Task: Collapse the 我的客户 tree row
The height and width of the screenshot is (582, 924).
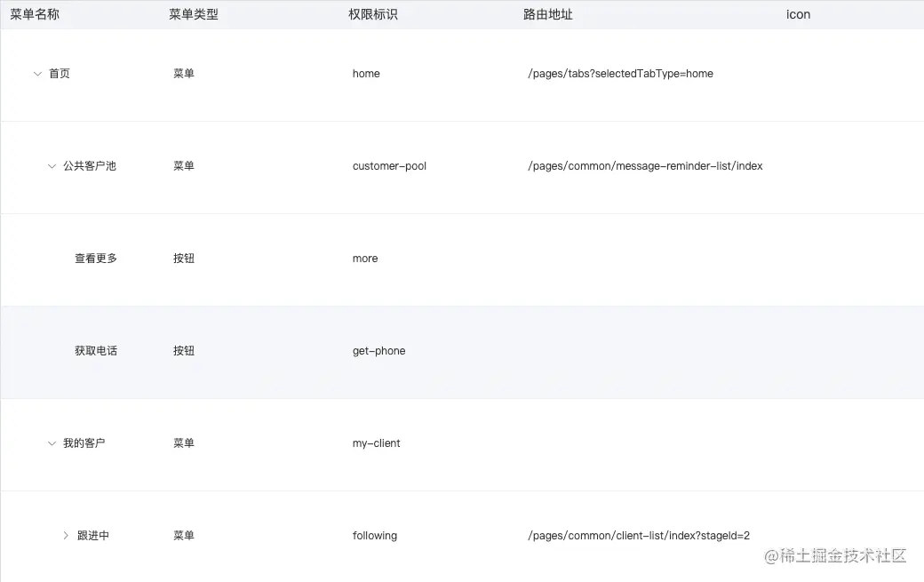Action: pyautogui.click(x=52, y=443)
